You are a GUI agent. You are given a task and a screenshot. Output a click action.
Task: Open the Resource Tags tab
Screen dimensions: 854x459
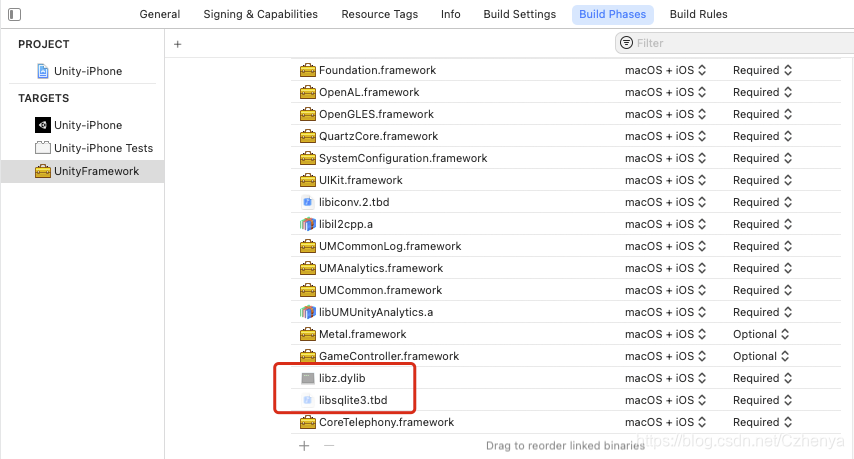coord(380,14)
